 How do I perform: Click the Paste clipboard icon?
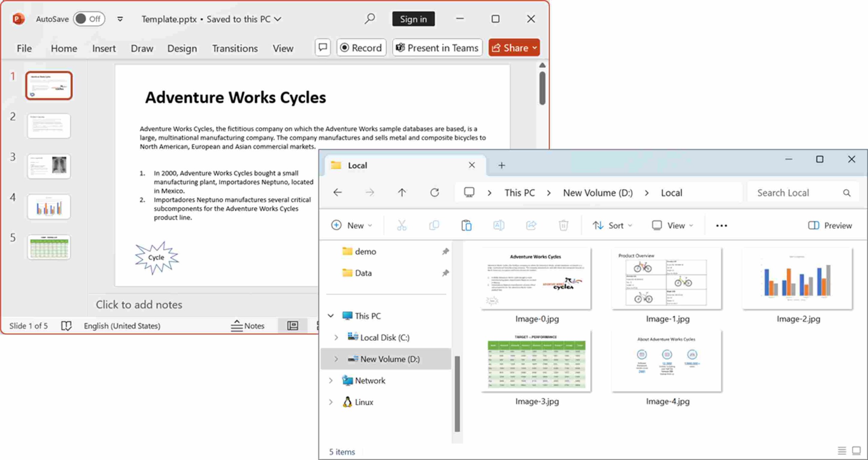point(466,226)
